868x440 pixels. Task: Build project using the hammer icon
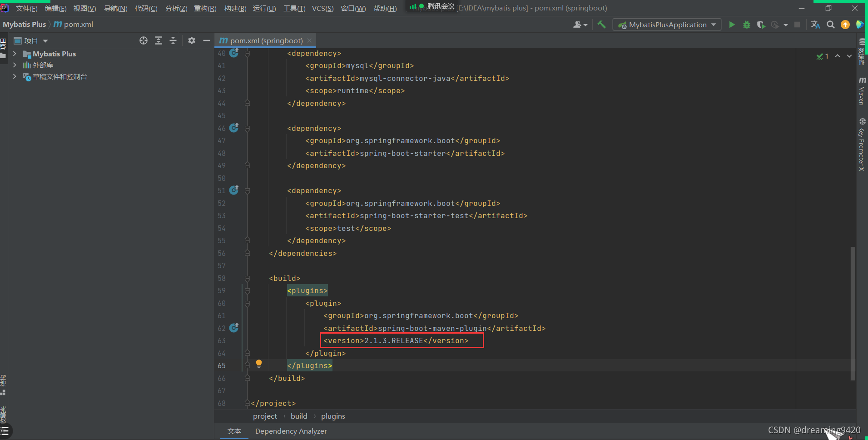coord(601,25)
